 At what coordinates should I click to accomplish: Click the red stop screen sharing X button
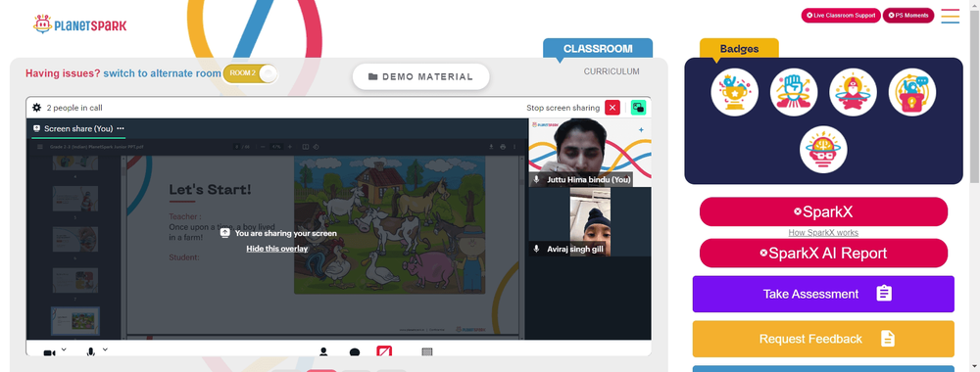point(612,108)
